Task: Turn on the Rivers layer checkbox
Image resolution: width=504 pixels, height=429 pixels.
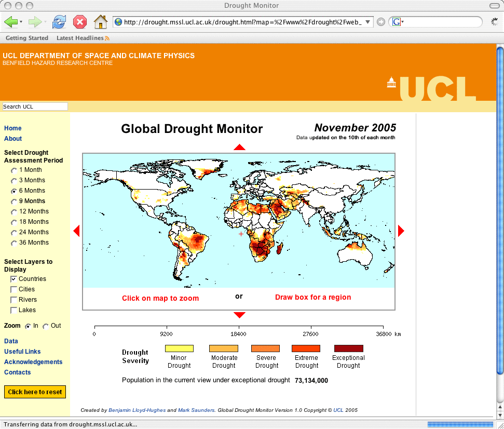Action: 14,300
